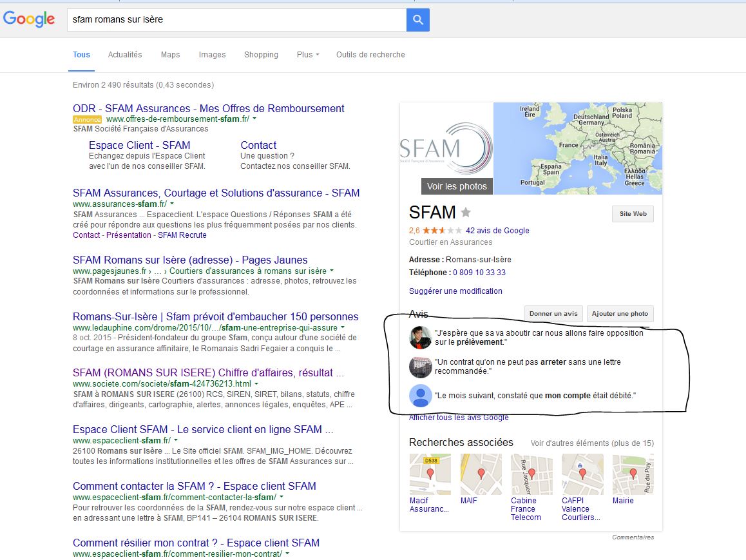Click the SFAM logo photo
746x560 pixels.
(x=446, y=148)
